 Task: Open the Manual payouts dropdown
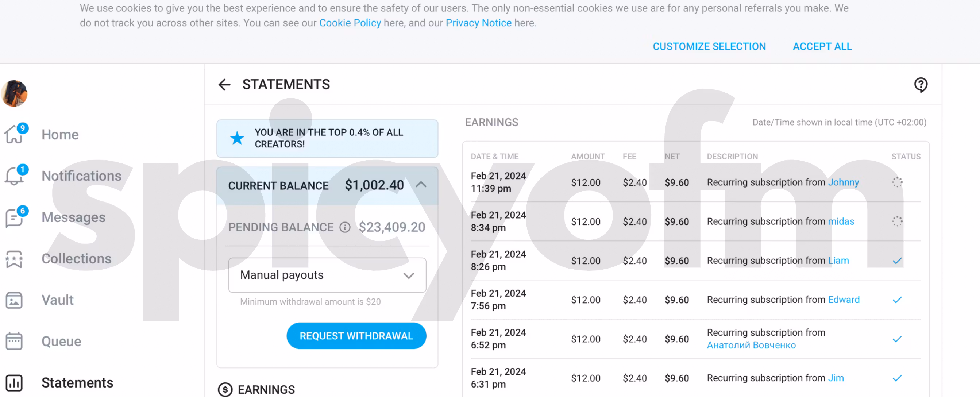point(327,275)
